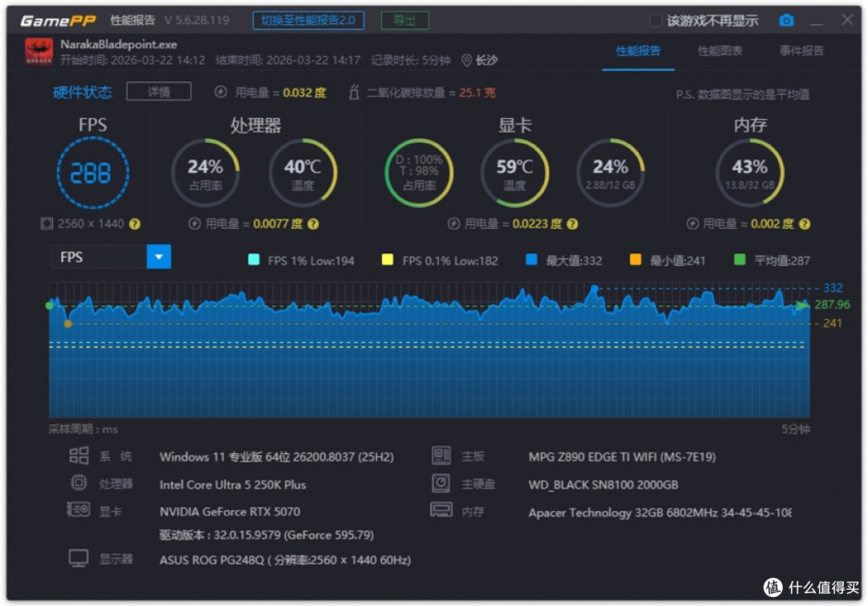Tick the 该游戏不再显示 checkbox
Image resolution: width=868 pixels, height=606 pixels.
(656, 21)
